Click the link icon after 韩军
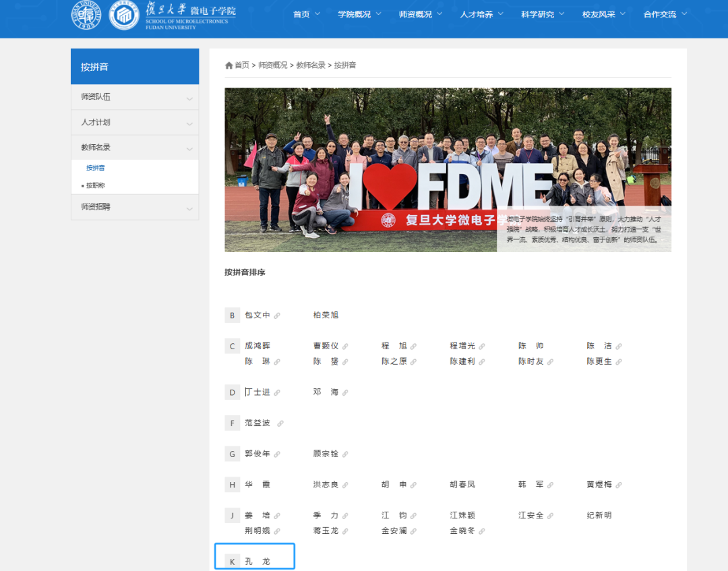Screen dimensions: 728x571 [550, 485]
